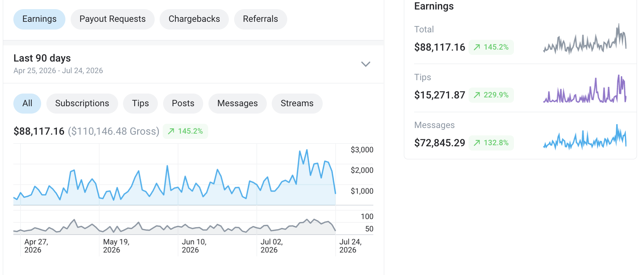Click the Messages 132.8% growth badge

pos(491,143)
